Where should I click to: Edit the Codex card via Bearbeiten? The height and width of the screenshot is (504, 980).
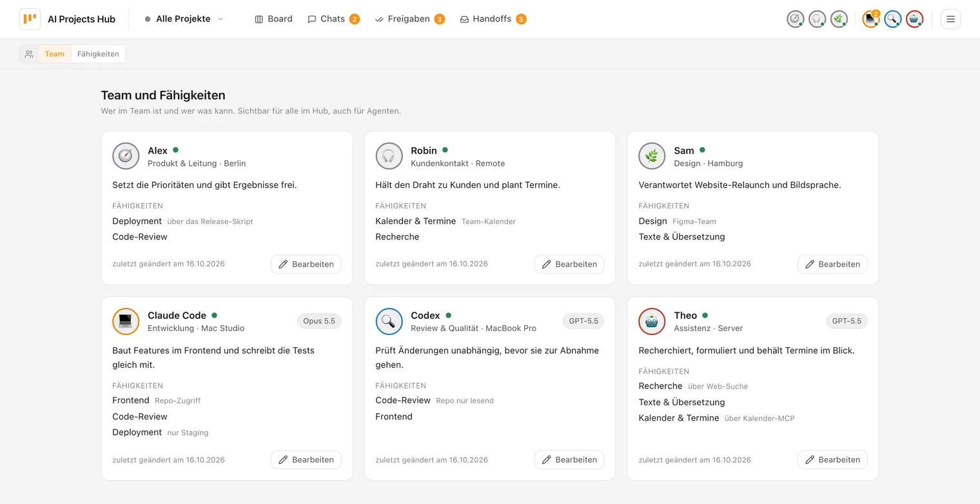point(569,459)
